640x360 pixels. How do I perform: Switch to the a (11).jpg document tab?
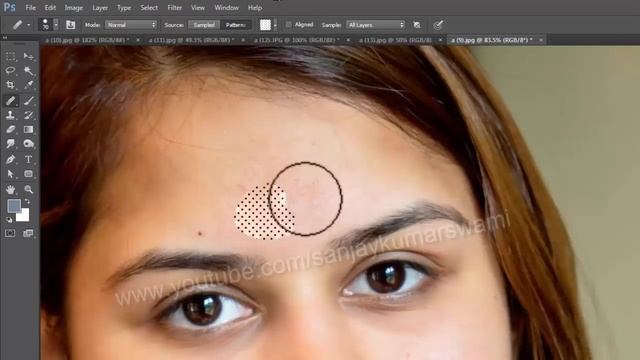pyautogui.click(x=191, y=40)
